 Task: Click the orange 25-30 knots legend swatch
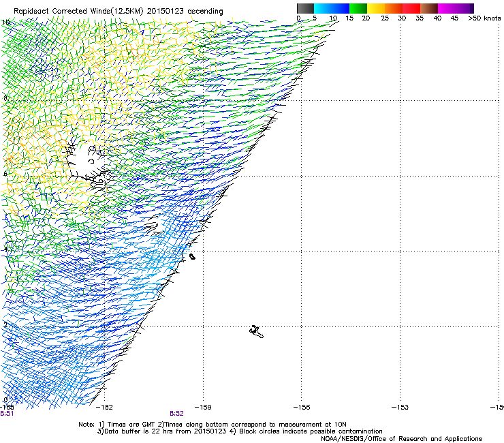[x=394, y=8]
